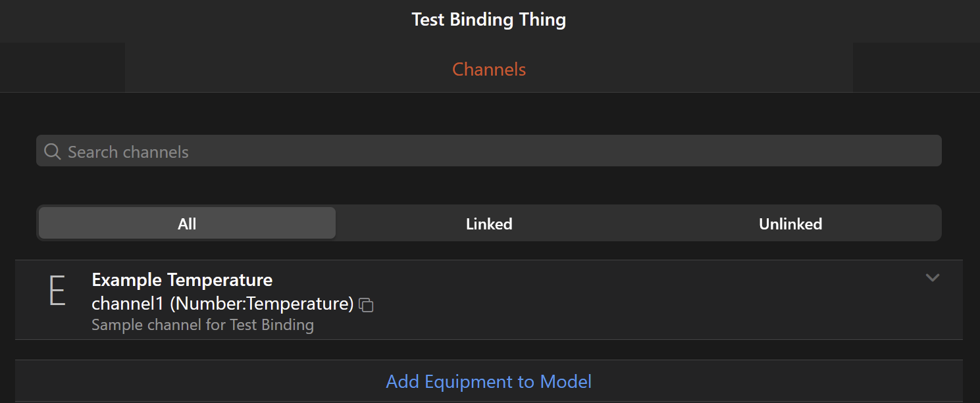Image resolution: width=980 pixels, height=403 pixels.
Task: Click the darker tab bar area right of Channels
Action: pyautogui.click(x=916, y=68)
